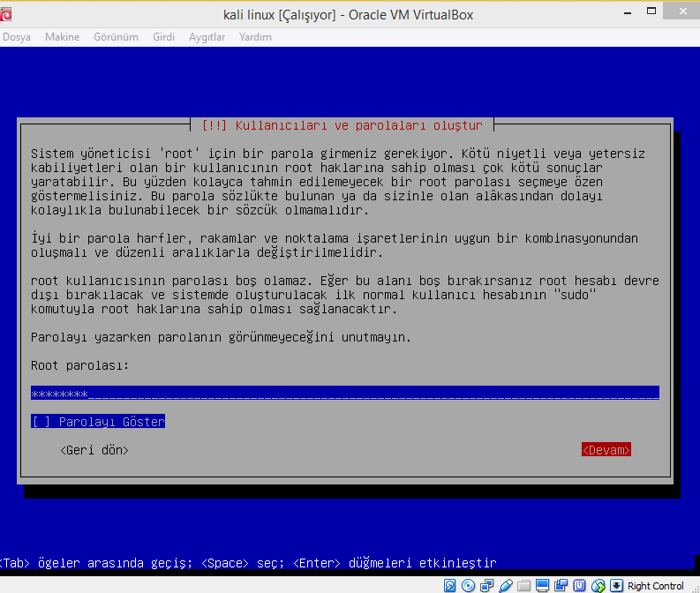Image resolution: width=700 pixels, height=593 pixels.
Task: Open the USB devices status icon
Action: 505,586
